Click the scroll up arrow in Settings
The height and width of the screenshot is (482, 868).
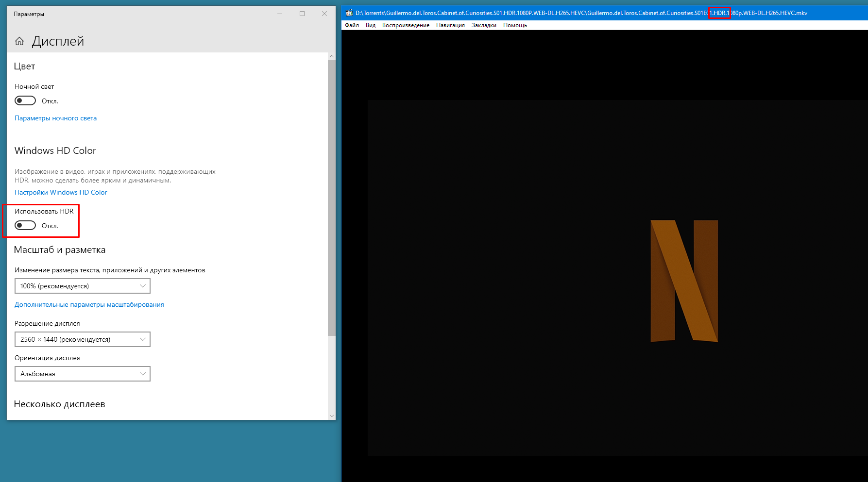[x=332, y=56]
